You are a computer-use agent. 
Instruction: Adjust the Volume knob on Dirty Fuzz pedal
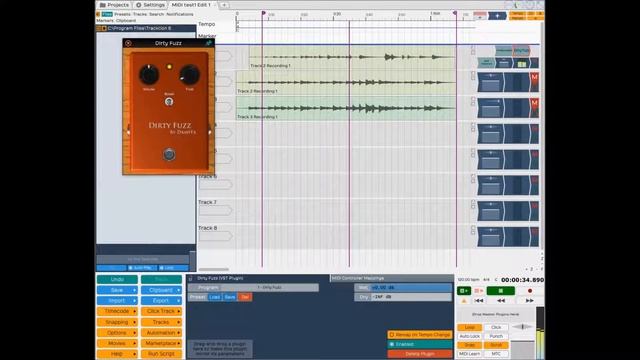[x=149, y=75]
